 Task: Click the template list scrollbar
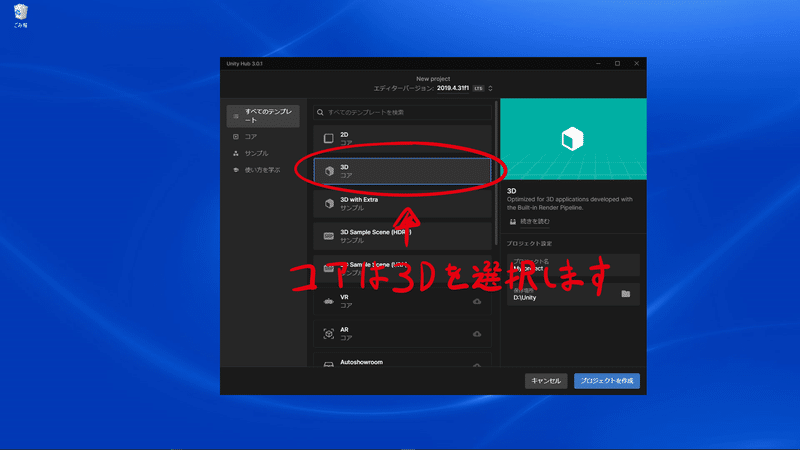pos(496,173)
